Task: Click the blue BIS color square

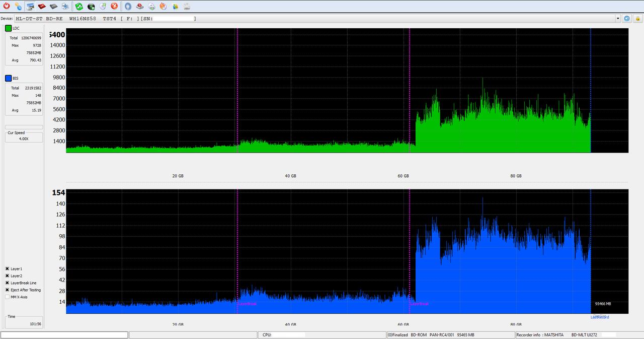Action: (9, 78)
